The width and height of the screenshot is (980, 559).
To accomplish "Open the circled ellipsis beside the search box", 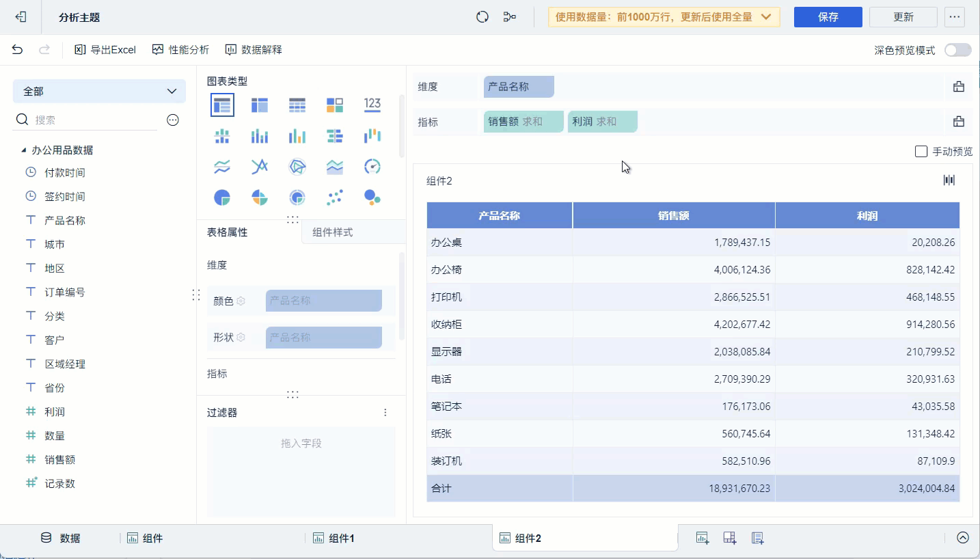I will pos(173,120).
